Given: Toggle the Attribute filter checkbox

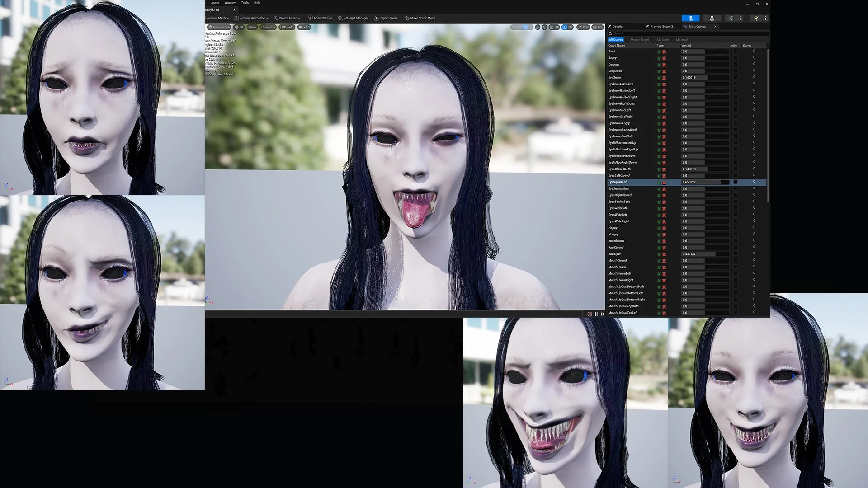Looking at the screenshot, I should coord(653,40).
